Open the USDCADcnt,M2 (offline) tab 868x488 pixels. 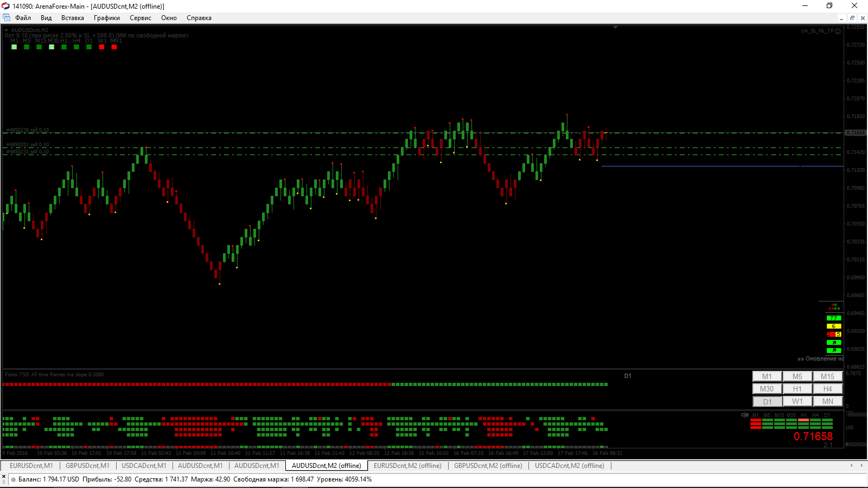(570, 466)
